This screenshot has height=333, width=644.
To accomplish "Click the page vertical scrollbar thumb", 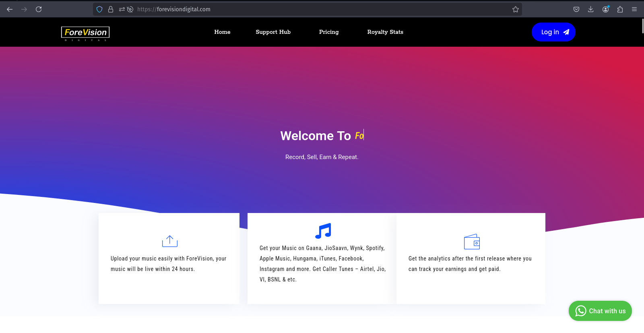I will click(x=642, y=25).
